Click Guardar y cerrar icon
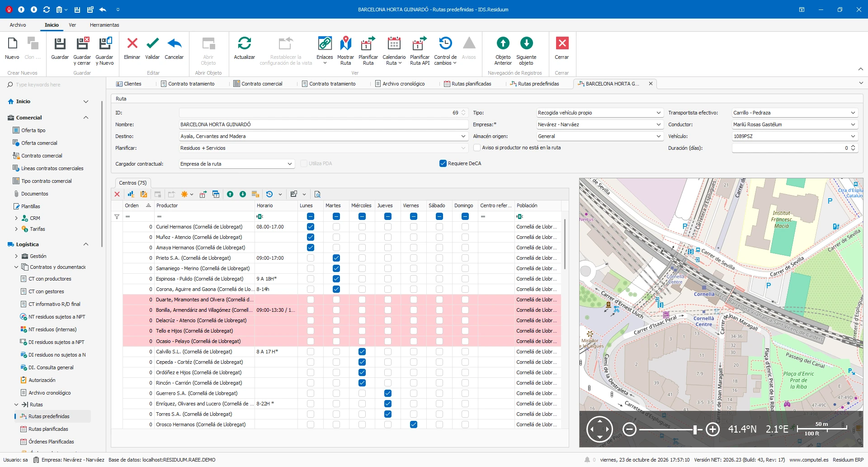 pyautogui.click(x=82, y=51)
